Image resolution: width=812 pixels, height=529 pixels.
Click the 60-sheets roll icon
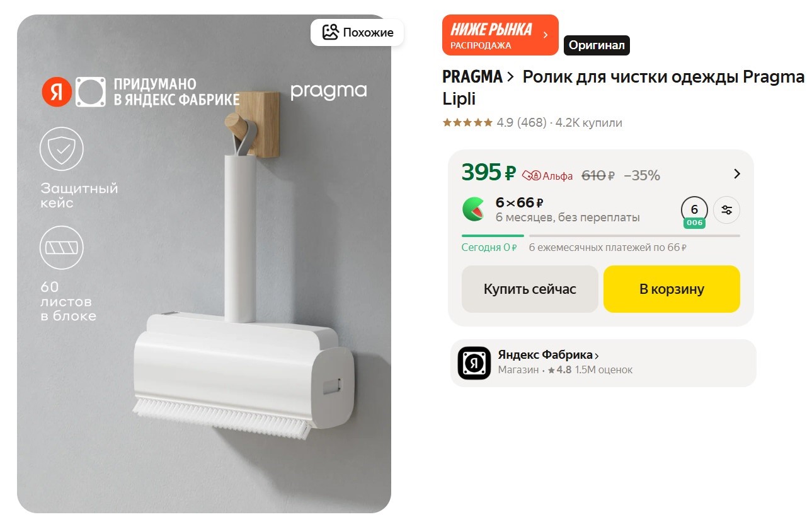(x=62, y=247)
